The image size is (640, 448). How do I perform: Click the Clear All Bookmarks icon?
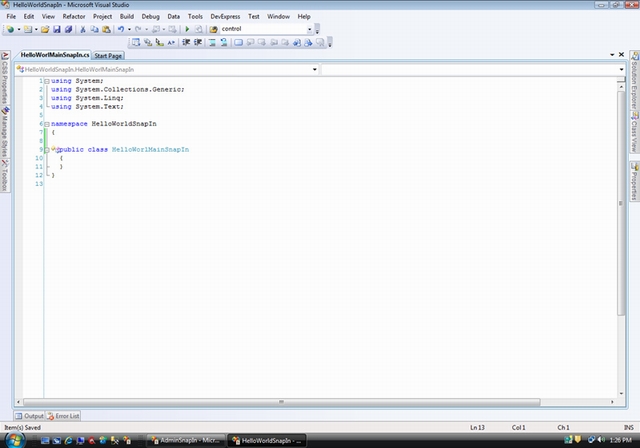coord(320,42)
